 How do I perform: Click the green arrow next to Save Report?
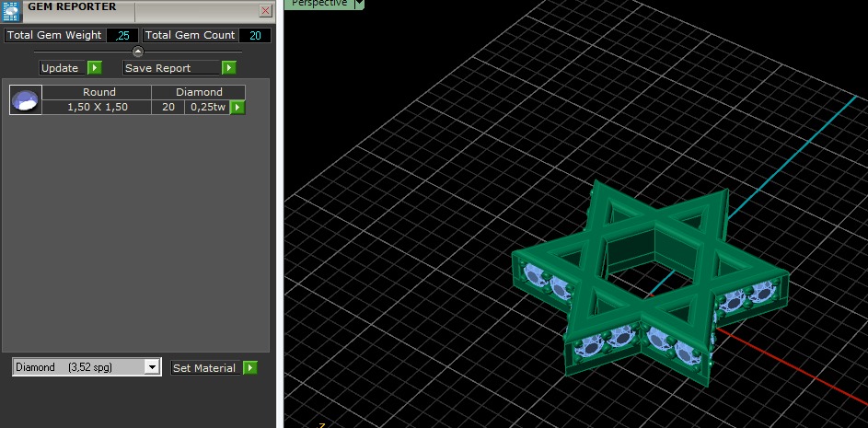tap(229, 68)
